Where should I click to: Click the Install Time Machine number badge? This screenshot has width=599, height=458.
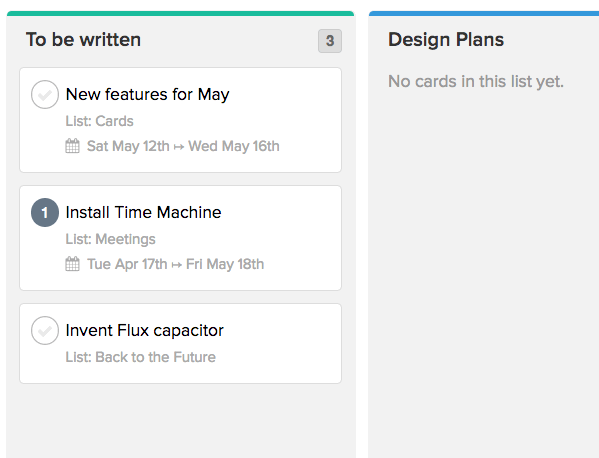45,212
